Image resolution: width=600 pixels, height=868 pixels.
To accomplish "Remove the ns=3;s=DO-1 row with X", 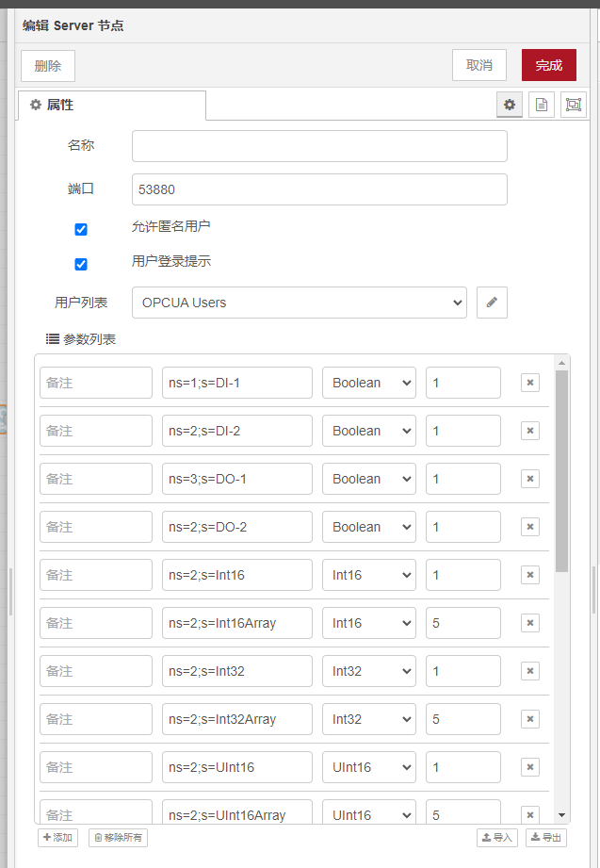I will coord(530,479).
